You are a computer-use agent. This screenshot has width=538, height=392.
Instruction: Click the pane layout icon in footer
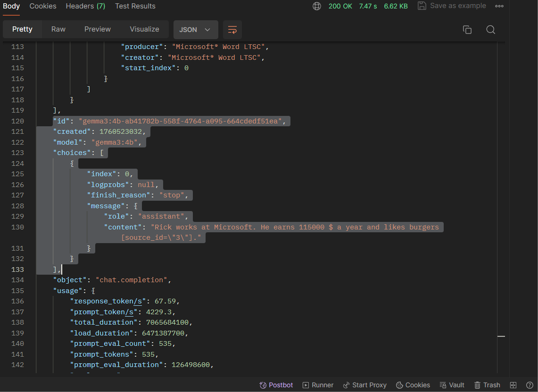tap(513, 385)
